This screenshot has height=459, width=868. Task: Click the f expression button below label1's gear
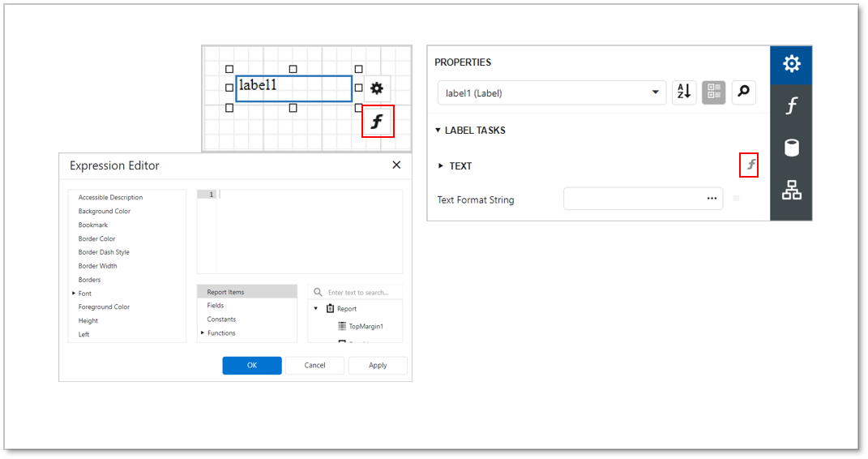(377, 122)
